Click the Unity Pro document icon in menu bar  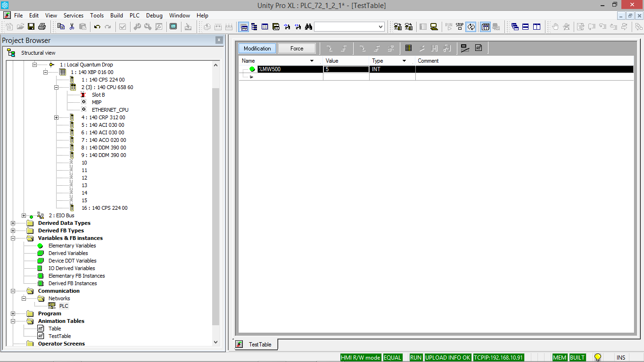pos(7,16)
